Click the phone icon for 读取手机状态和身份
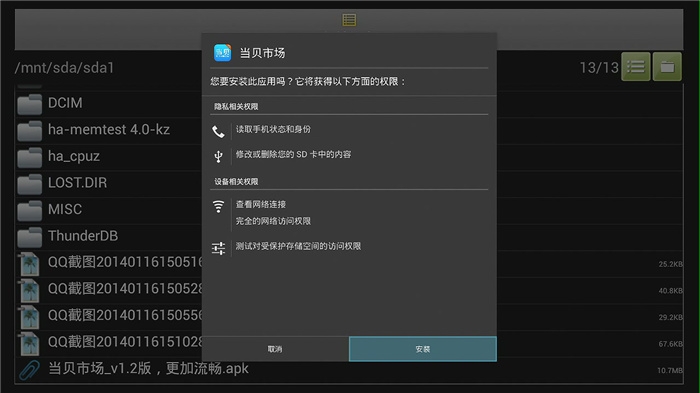The image size is (700, 393). tap(218, 131)
